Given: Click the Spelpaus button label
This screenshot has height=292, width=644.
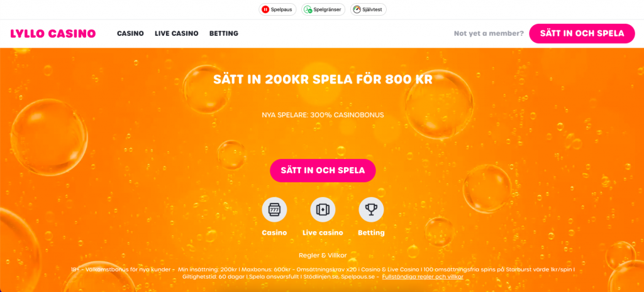Looking at the screenshot, I should [x=281, y=9].
